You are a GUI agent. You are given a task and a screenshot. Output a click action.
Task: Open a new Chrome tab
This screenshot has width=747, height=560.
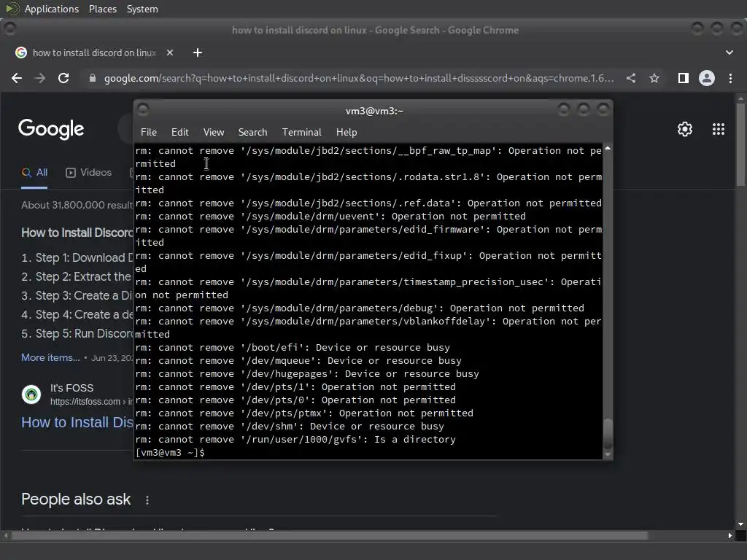point(198,52)
